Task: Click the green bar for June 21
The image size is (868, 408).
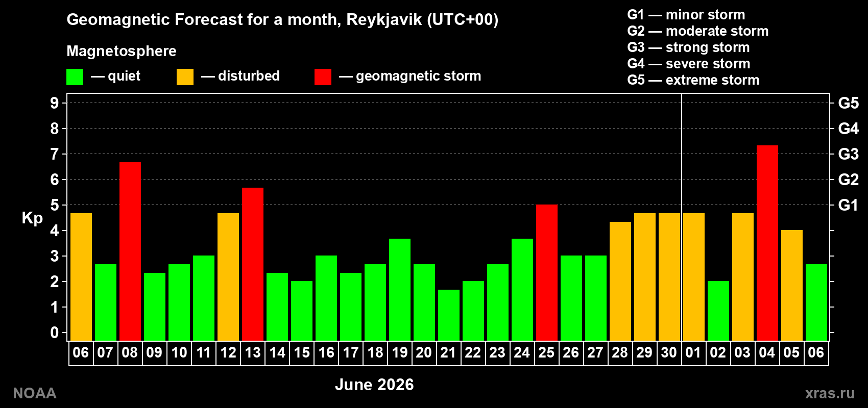Action: (x=449, y=315)
